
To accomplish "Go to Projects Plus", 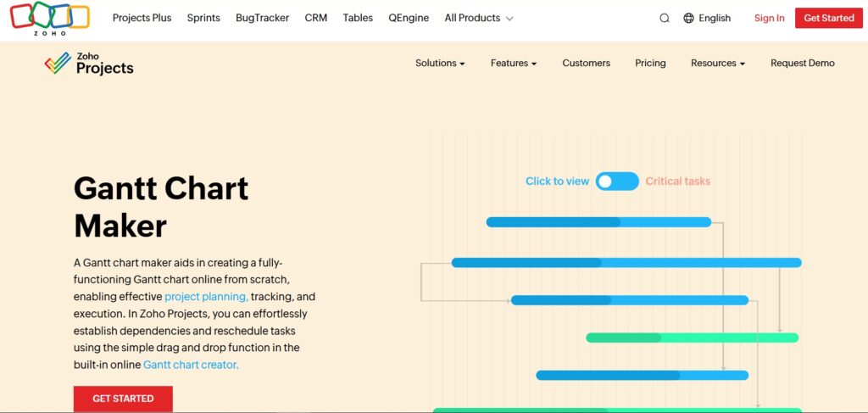I will (142, 19).
